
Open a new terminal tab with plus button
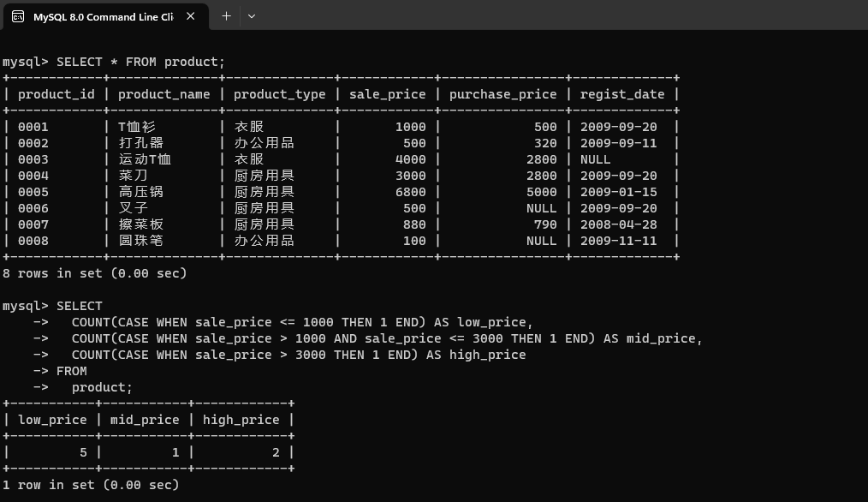[x=226, y=16]
